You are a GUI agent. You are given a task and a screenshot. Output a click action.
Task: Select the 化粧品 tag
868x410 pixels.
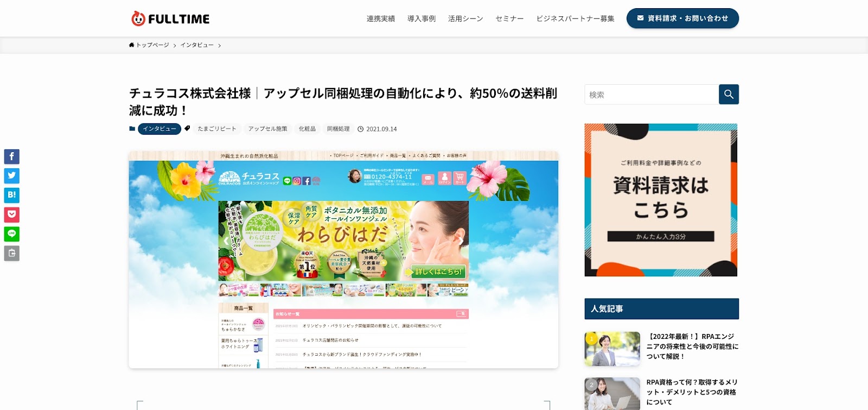point(307,129)
